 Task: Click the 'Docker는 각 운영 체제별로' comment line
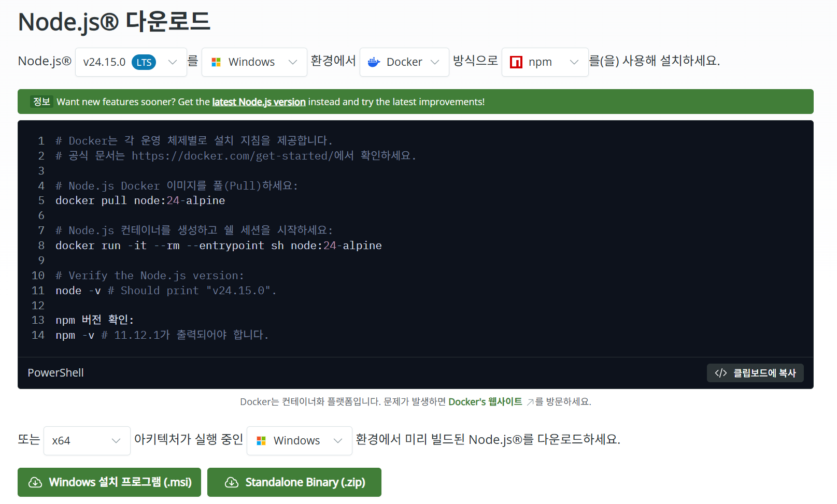point(194,141)
